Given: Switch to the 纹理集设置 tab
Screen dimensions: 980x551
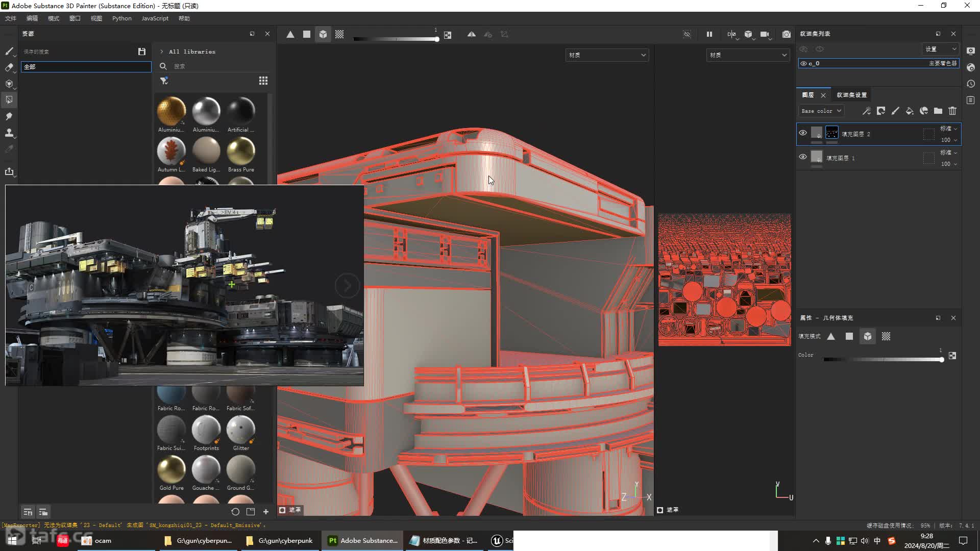Looking at the screenshot, I should (851, 95).
